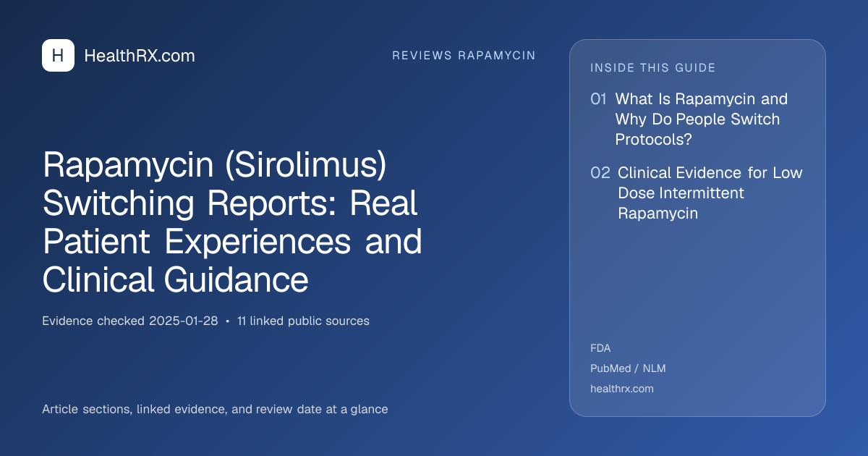The width and height of the screenshot is (868, 456).
Task: Click the Evidence checked 2025-01-28 date
Action: [x=130, y=321]
